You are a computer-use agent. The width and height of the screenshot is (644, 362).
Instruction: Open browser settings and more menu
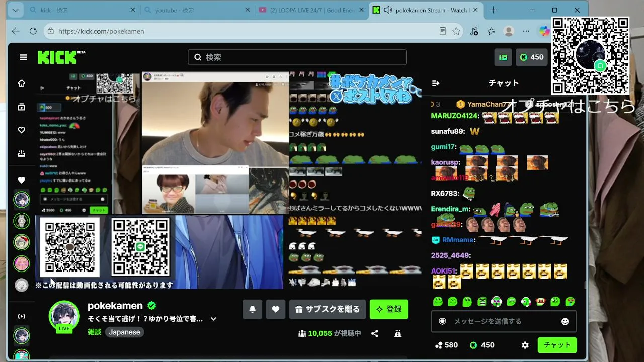tap(526, 31)
